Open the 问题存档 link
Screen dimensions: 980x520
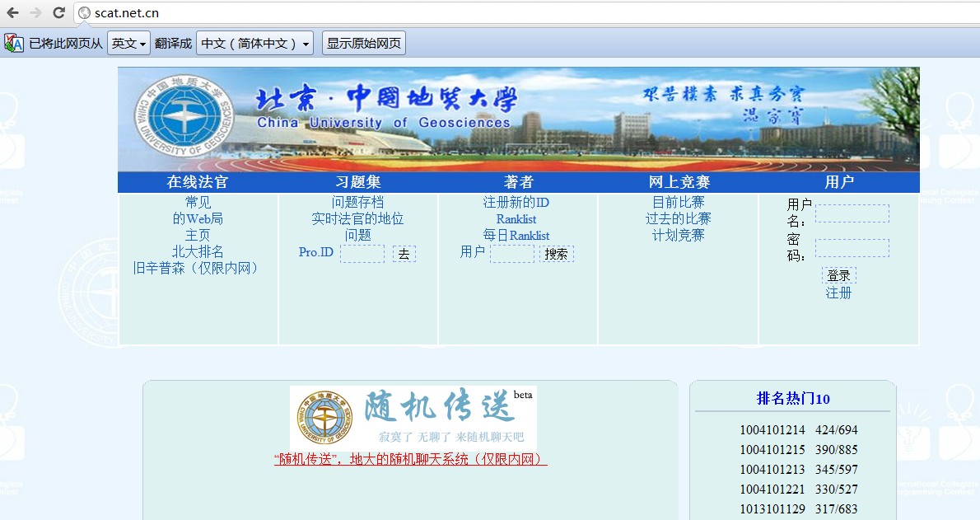point(358,202)
